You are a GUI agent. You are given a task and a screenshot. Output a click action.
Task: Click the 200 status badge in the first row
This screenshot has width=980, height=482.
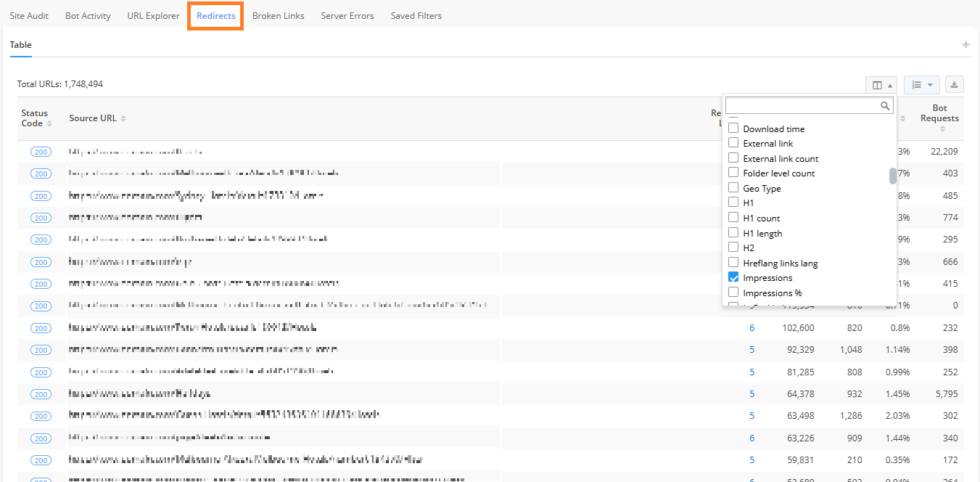(x=41, y=152)
